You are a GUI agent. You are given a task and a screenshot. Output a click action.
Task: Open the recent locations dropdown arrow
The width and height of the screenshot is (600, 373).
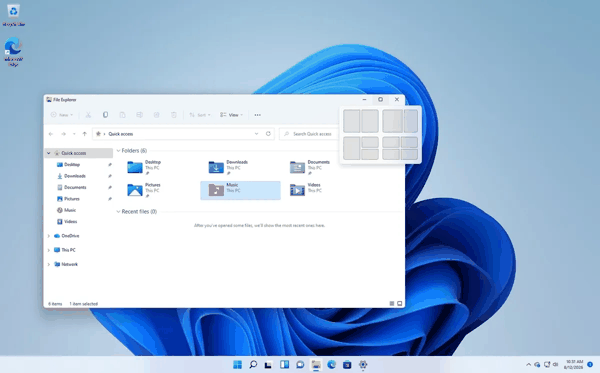click(x=74, y=134)
